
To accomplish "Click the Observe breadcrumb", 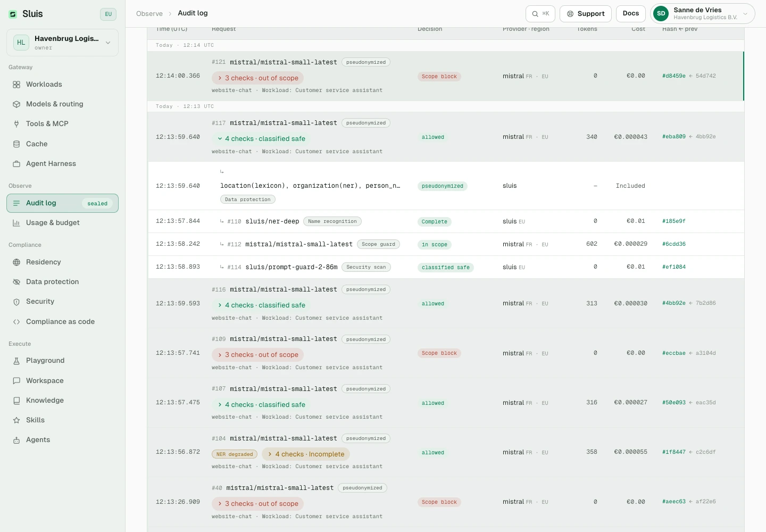I will click(x=149, y=13).
